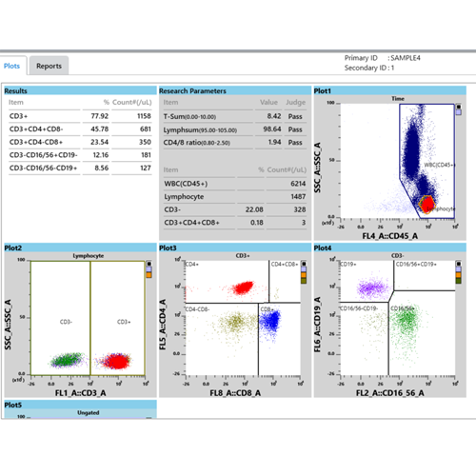
Task: Click the WBC(CD45+) count row
Action: [235, 184]
